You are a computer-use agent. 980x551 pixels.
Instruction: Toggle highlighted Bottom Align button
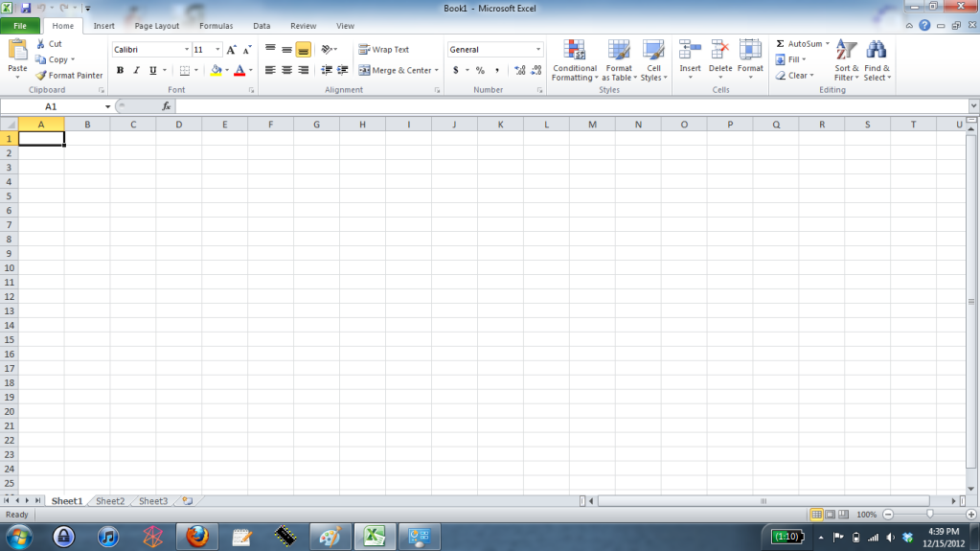303,50
